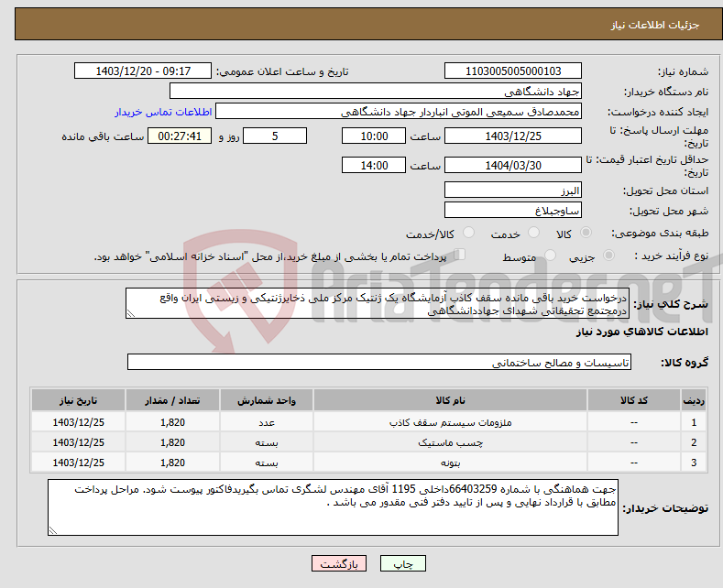Toggle the treasury bonds payment checkbox

point(460,255)
